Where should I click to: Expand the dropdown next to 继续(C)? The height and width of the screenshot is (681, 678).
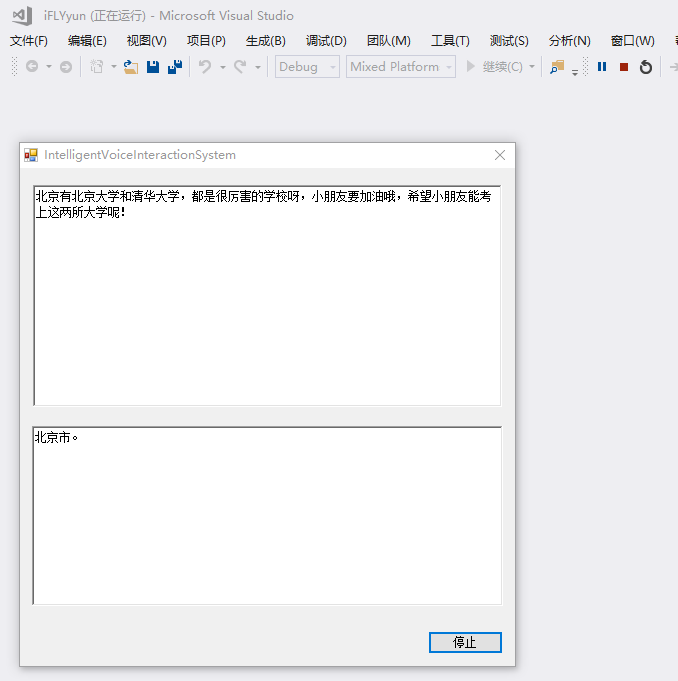point(532,67)
